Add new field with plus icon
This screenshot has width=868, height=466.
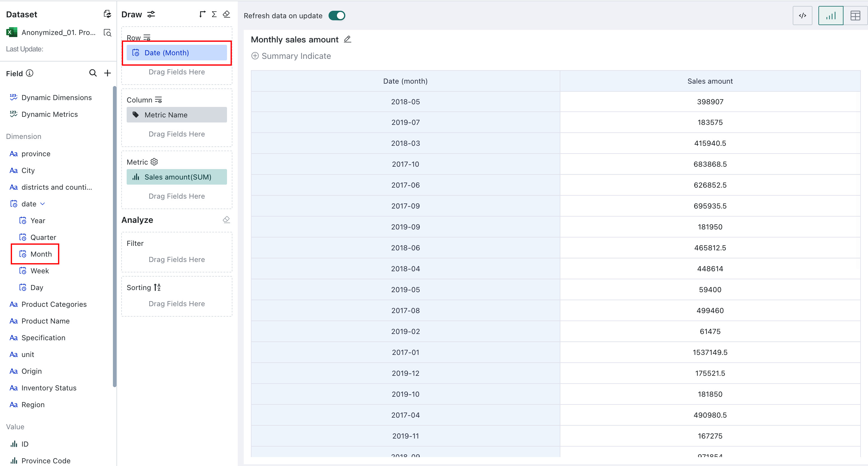107,73
